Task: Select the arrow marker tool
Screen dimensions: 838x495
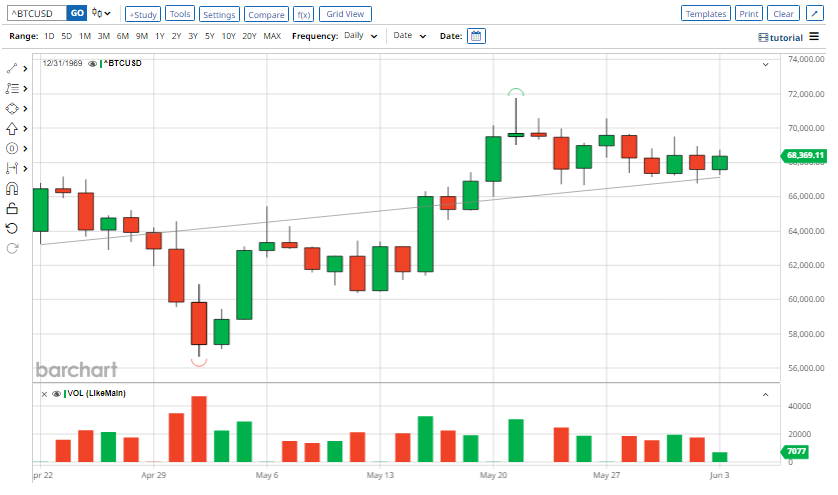Action: click(x=12, y=129)
